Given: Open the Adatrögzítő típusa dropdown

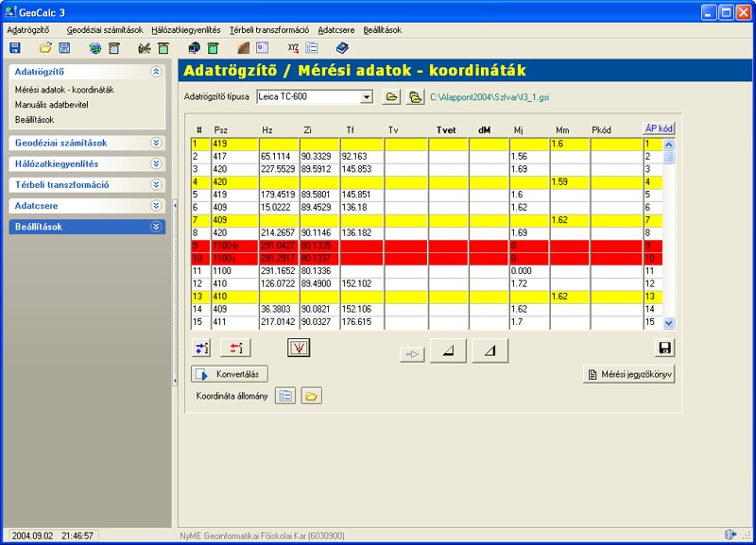Looking at the screenshot, I should [367, 97].
